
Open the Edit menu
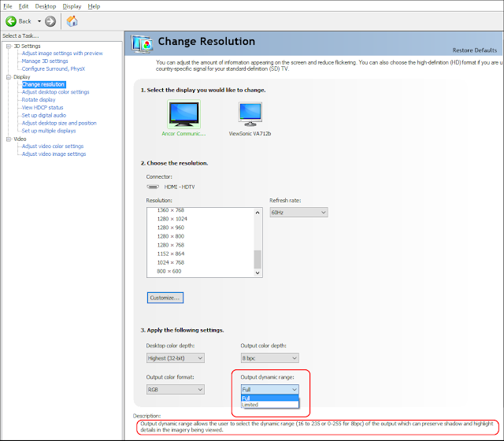[23, 6]
